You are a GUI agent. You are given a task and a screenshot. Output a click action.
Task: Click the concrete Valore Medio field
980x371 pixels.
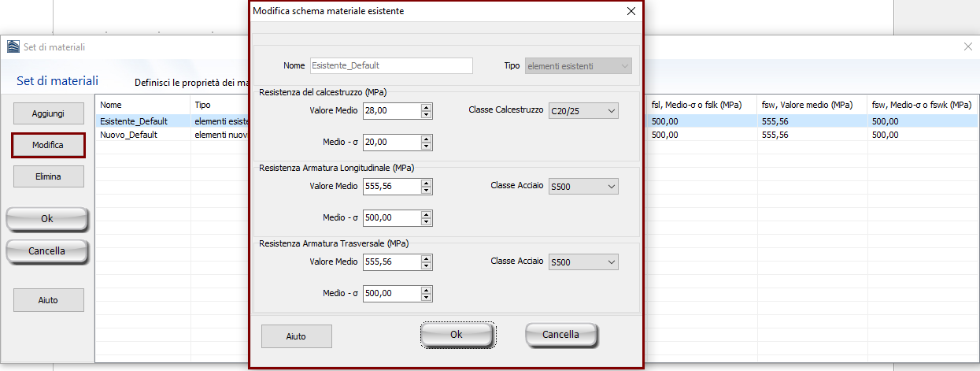tap(391, 111)
